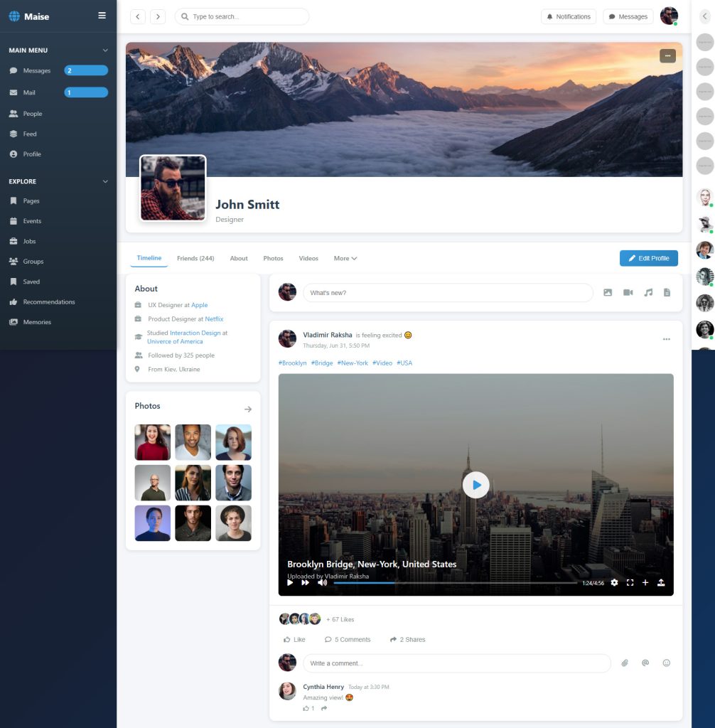Click the #USA hashtag
The height and width of the screenshot is (728, 715).
pos(404,363)
